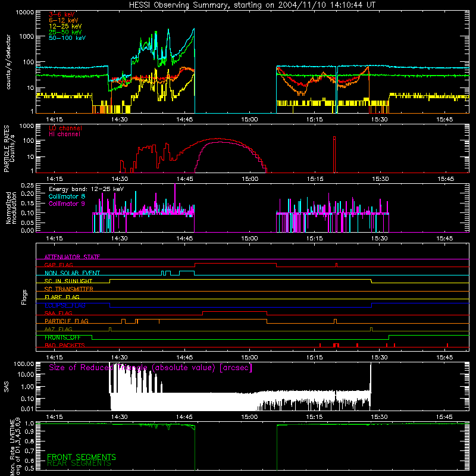
Task: Click the 10000 y-axis tick value
Action: pyautogui.click(x=25, y=12)
